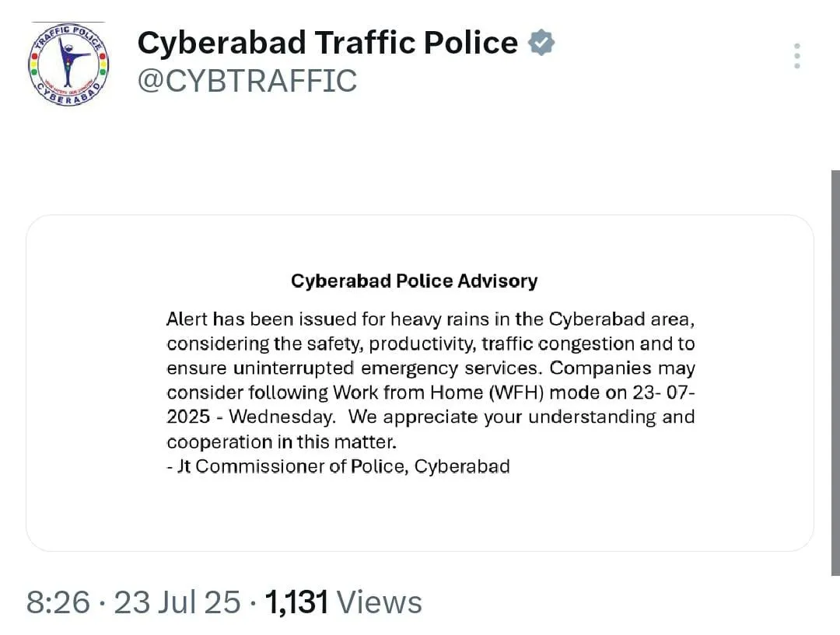This screenshot has width=840, height=635.
Task: Click the 'ensure uninterrupted emergency services' line
Action: coord(431,368)
